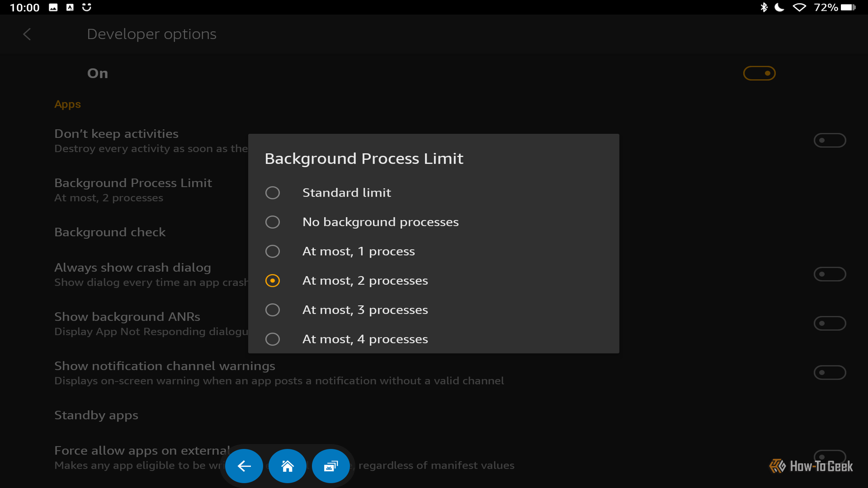Tap the back arrow beside Developer options

tap(27, 34)
